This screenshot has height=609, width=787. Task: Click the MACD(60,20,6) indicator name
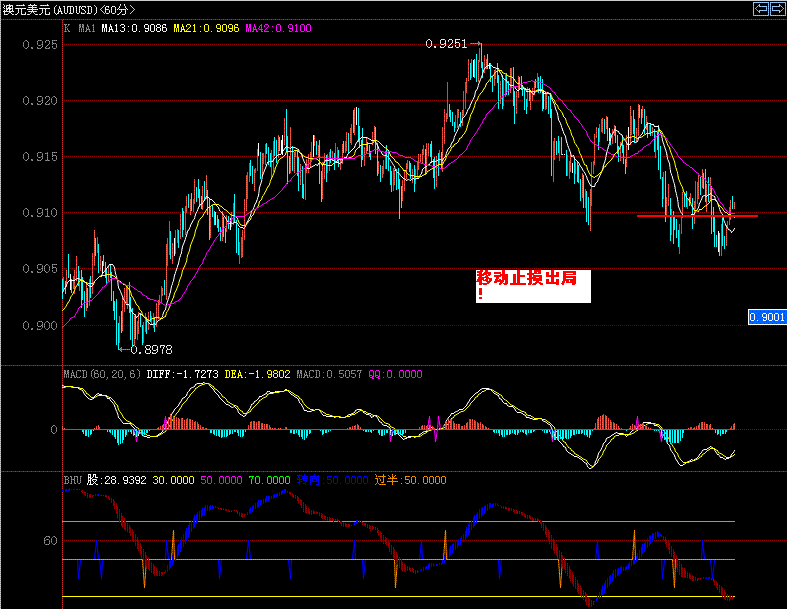(102, 374)
